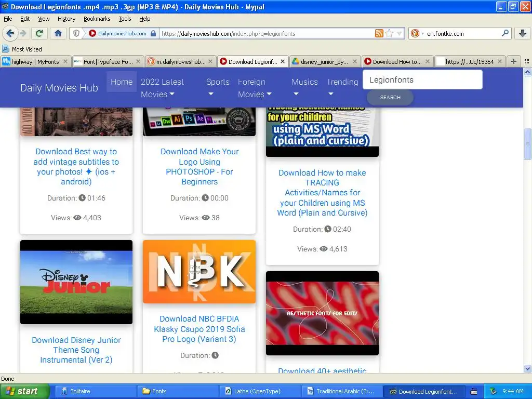Click the Disney Junior video thumbnail
The image size is (532, 399).
coord(76,282)
